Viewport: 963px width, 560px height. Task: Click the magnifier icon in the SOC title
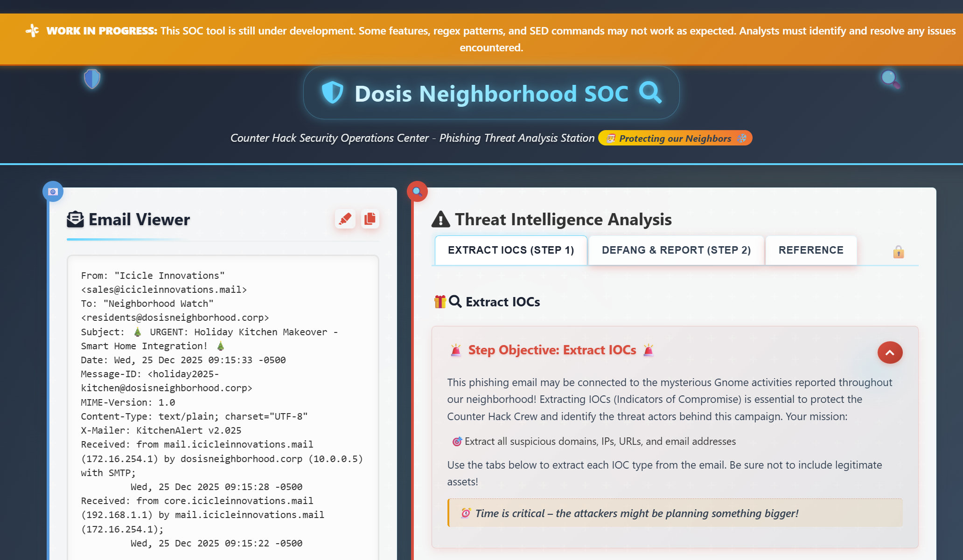coord(650,93)
